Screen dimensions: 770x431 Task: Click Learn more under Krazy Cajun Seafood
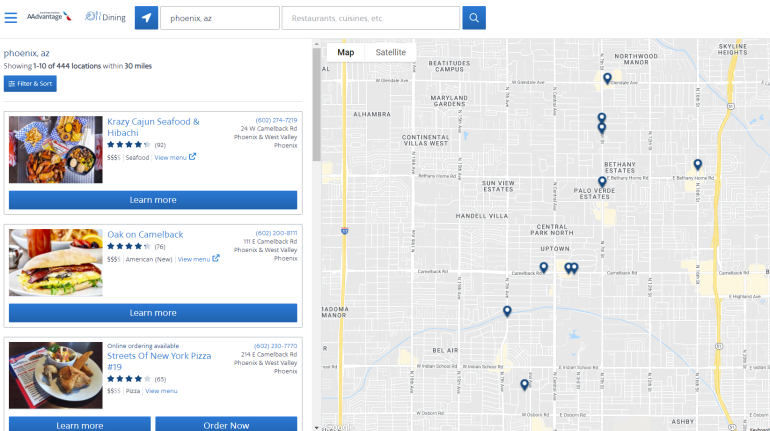point(153,200)
